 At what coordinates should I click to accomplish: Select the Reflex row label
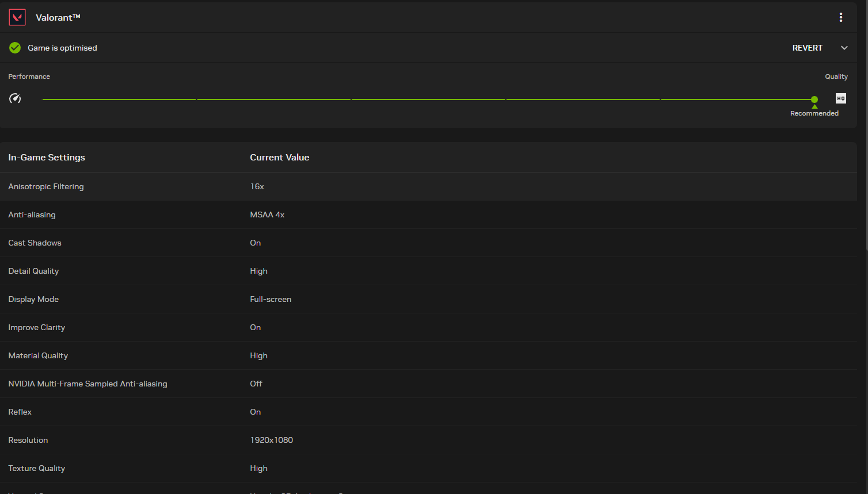(20, 412)
